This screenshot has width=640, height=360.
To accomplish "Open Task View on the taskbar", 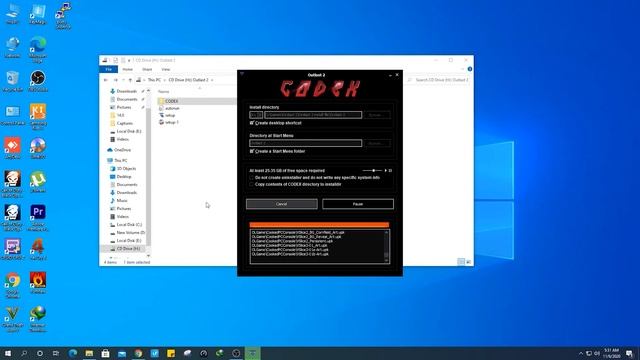I will tap(56, 353).
